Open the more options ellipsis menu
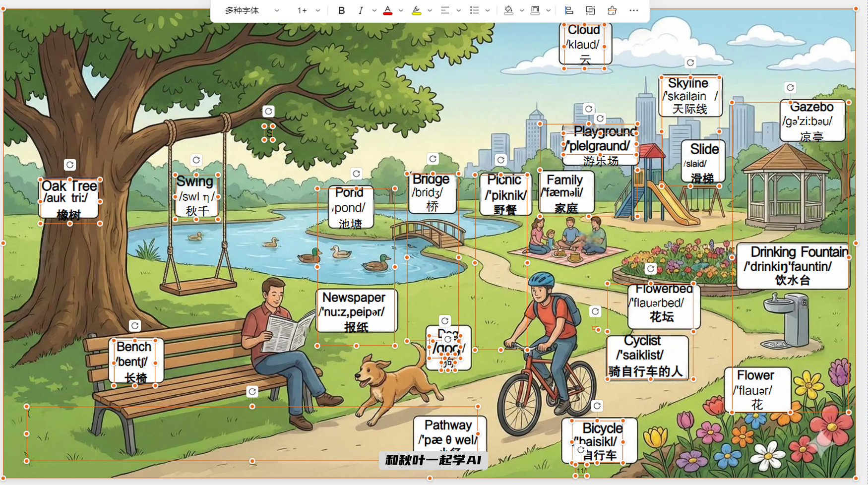This screenshot has width=868, height=485. (634, 10)
